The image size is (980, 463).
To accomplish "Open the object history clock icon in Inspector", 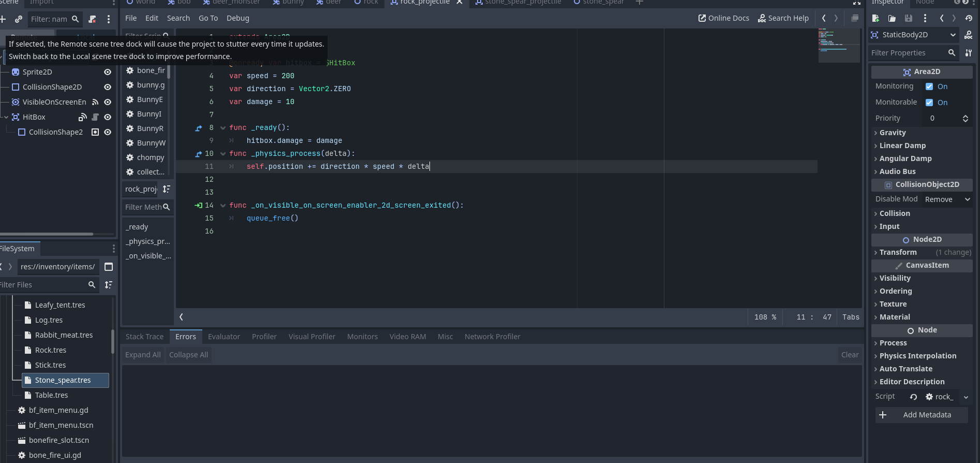I will 969,18.
